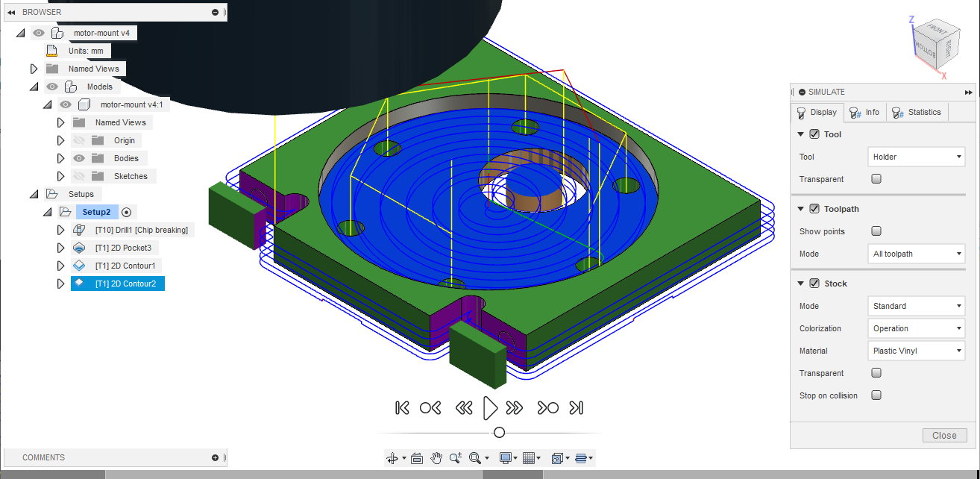Enable Transparent for the tool holder
980x479 pixels.
(x=876, y=178)
